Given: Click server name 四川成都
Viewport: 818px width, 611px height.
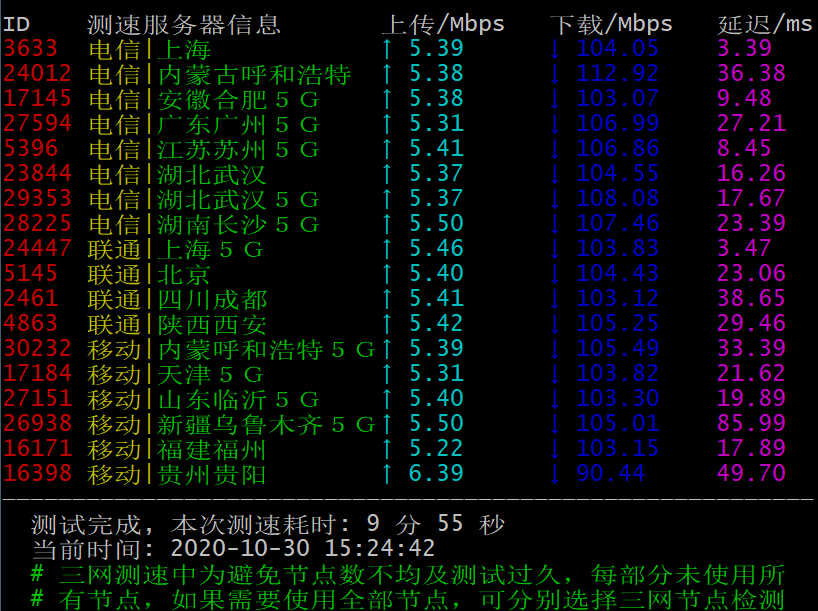Looking at the screenshot, I should [212, 299].
